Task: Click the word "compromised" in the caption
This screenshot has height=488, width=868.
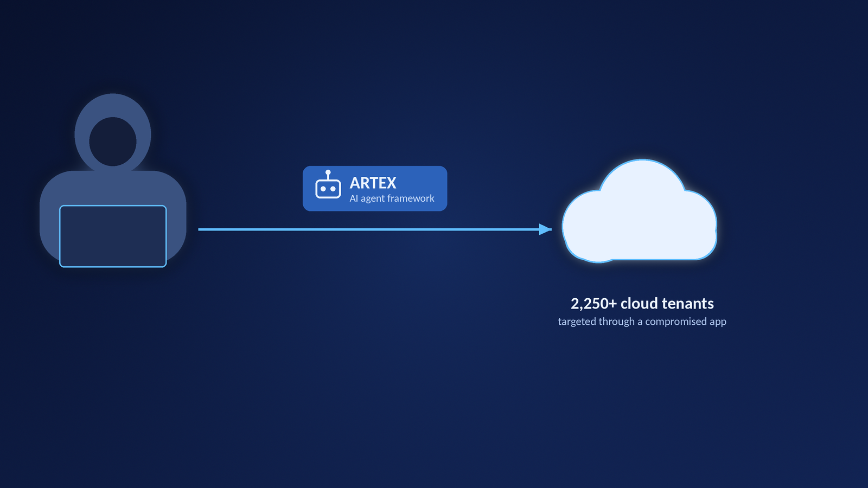Action: 676,322
